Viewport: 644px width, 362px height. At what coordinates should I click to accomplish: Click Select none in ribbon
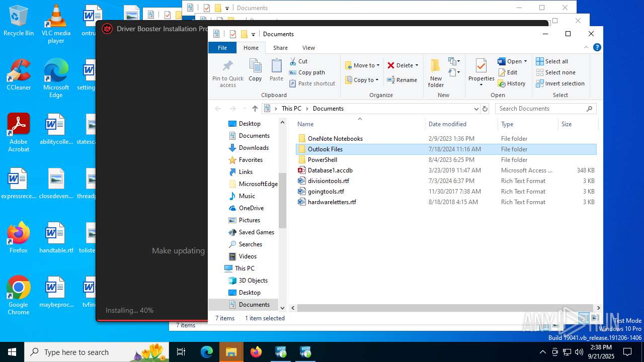click(x=555, y=72)
